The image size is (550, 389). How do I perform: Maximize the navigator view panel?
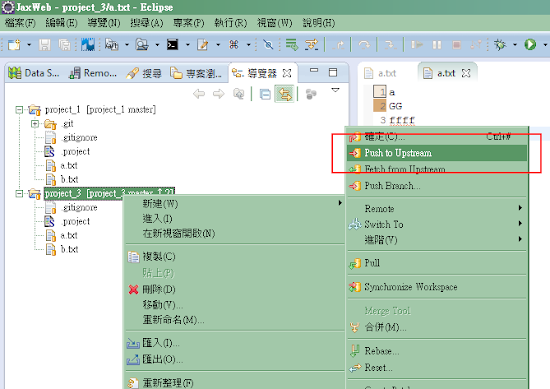coord(333,72)
